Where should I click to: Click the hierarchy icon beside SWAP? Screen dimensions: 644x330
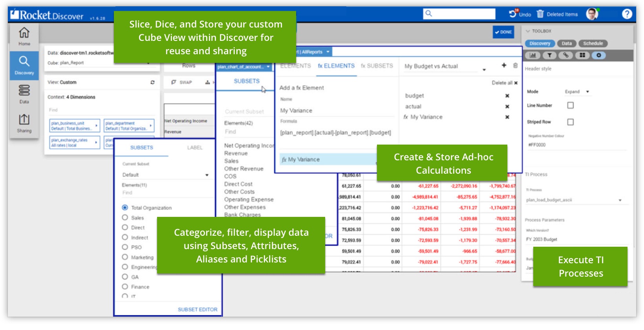[207, 82]
